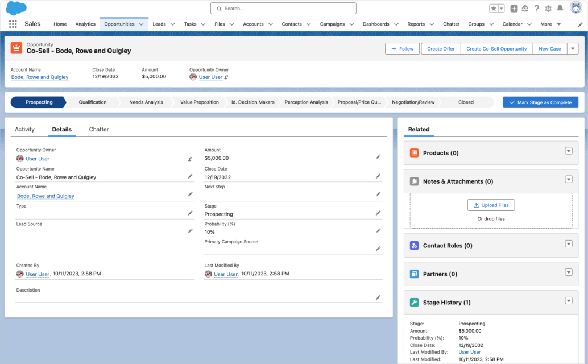Open Bode, Rowe and Quigley header link

click(x=40, y=77)
